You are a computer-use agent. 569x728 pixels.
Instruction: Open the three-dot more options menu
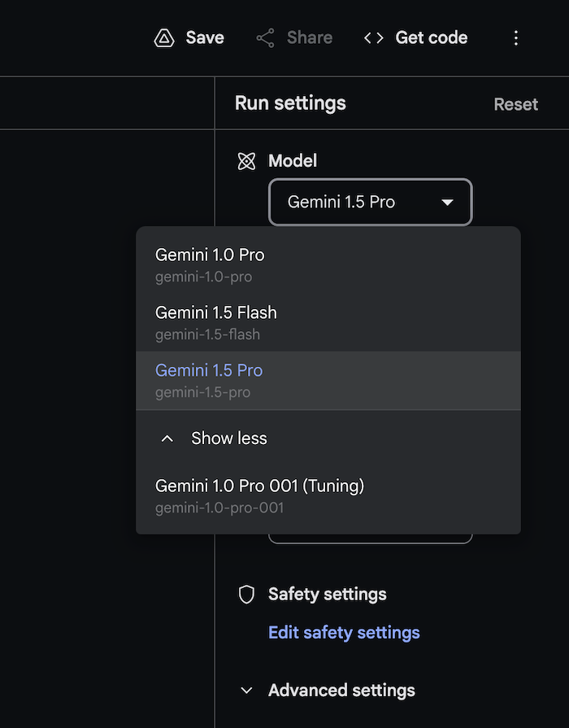click(x=515, y=38)
